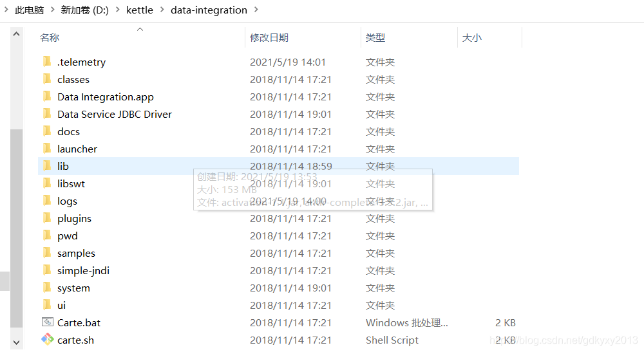Select the simple-jndi folder name

(x=83, y=270)
